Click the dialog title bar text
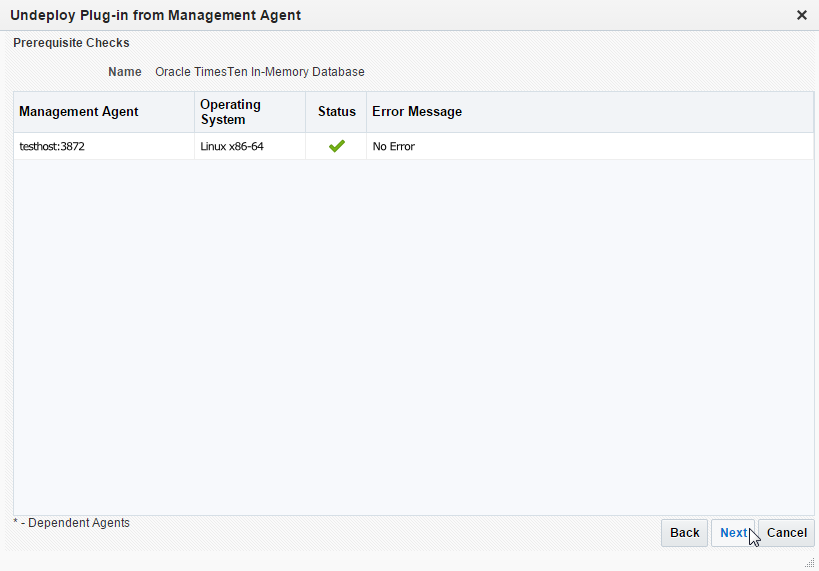 coord(155,15)
